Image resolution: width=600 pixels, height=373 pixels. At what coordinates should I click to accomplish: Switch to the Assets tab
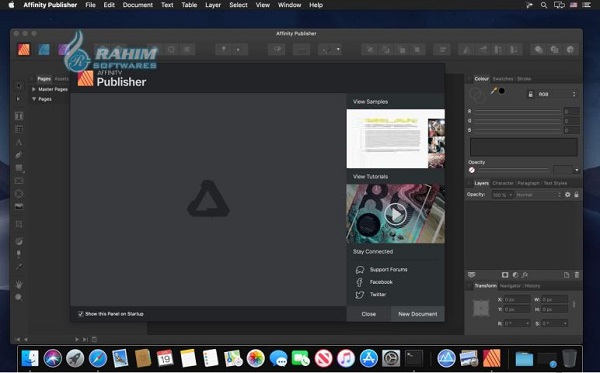[x=61, y=79]
